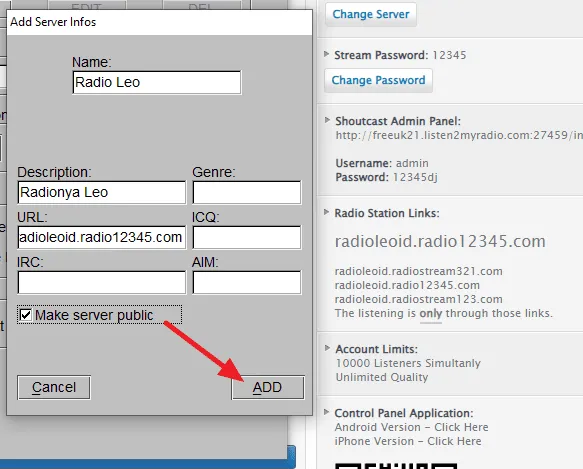
Task: Focus the Name field containing Radio Leo
Action: [x=157, y=82]
